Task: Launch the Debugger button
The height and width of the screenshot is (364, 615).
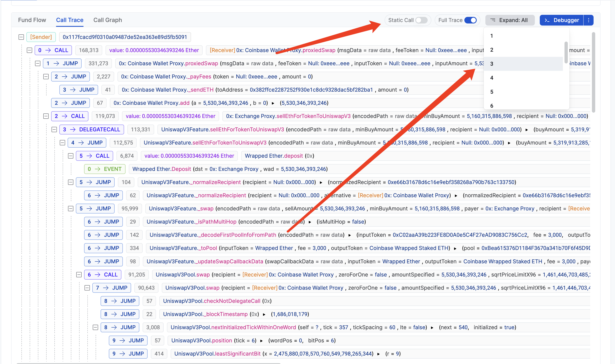Action: coord(561,20)
